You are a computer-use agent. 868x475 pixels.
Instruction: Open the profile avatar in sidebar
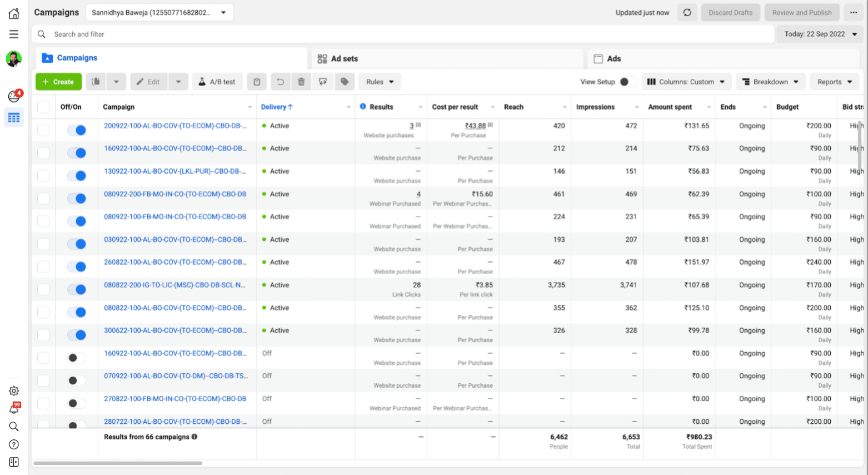coord(14,58)
